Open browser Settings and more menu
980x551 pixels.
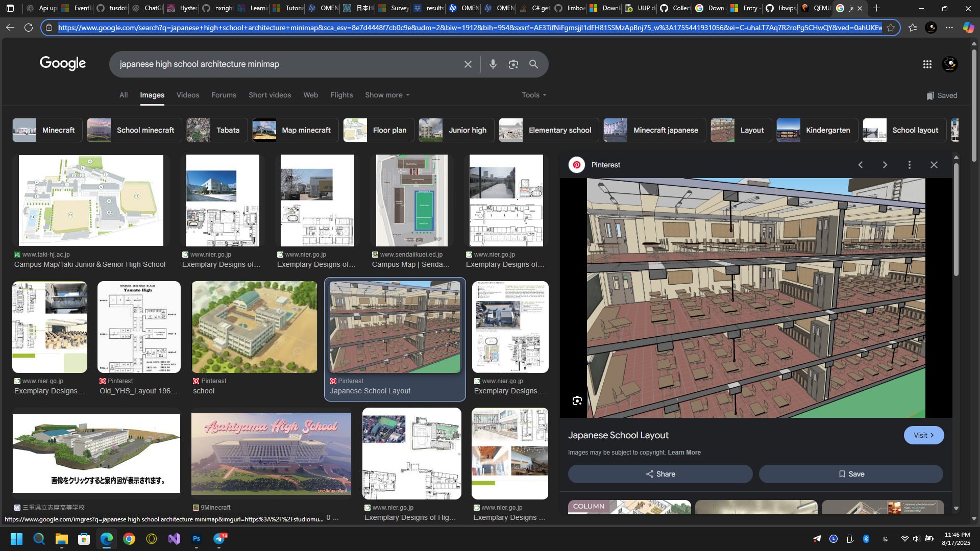coord(949,28)
